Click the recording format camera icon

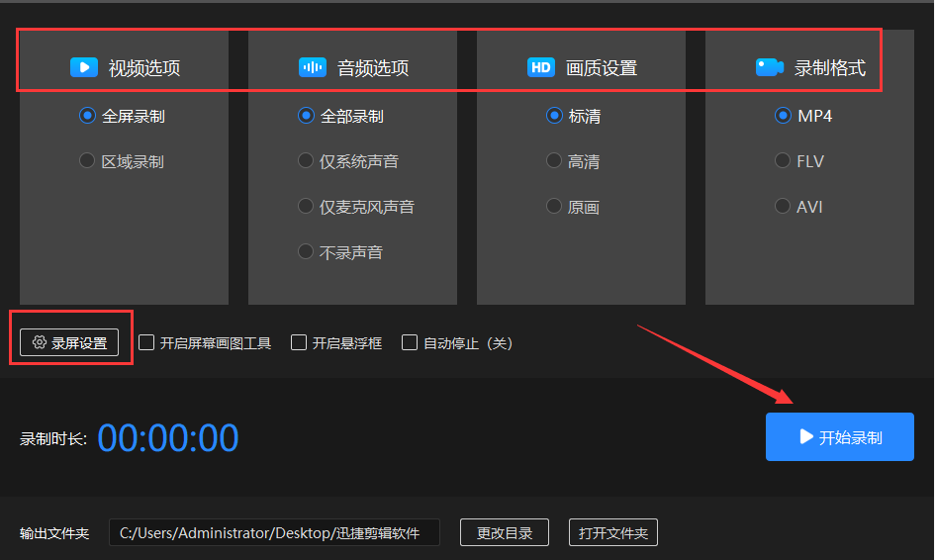(769, 67)
